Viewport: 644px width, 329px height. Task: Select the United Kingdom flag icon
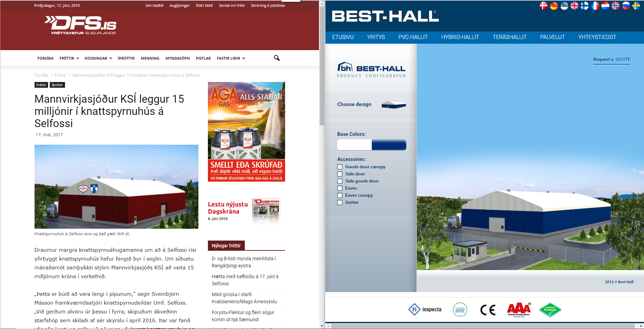pyautogui.click(x=574, y=6)
